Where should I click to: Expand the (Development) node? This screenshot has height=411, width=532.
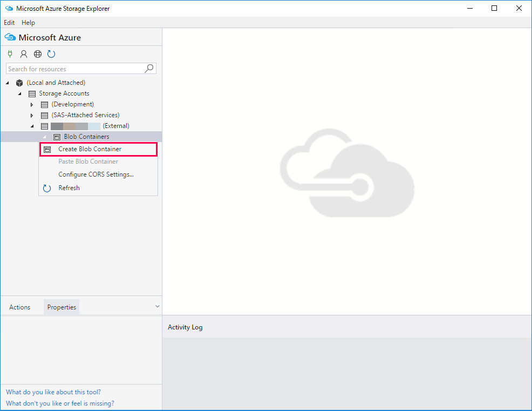pyautogui.click(x=31, y=105)
